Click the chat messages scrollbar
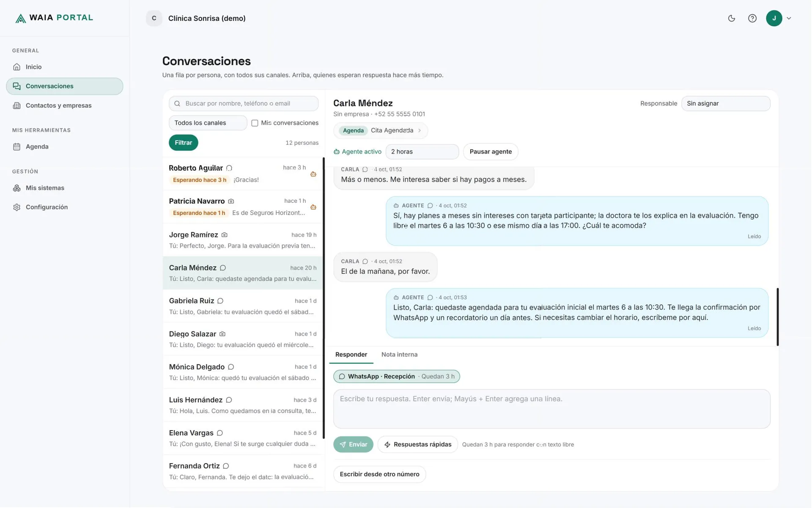 (x=777, y=317)
